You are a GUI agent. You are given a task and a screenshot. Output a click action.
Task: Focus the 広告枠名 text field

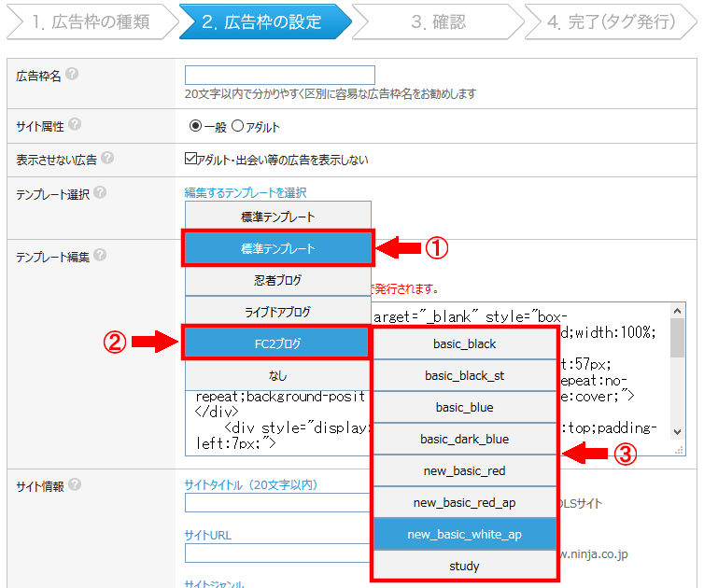280,75
